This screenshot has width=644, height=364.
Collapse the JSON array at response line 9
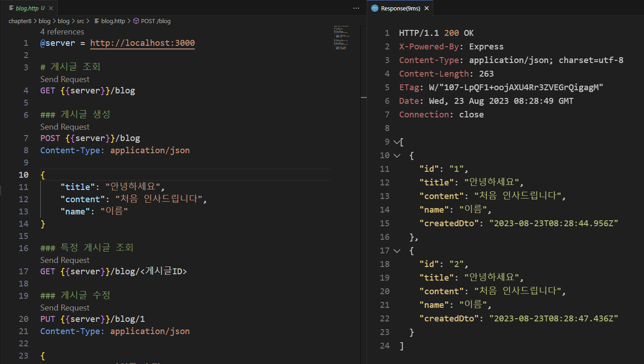pos(397,142)
